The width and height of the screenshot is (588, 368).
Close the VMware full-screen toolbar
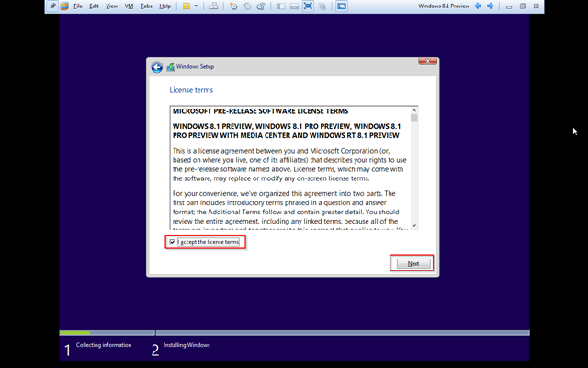tap(537, 6)
